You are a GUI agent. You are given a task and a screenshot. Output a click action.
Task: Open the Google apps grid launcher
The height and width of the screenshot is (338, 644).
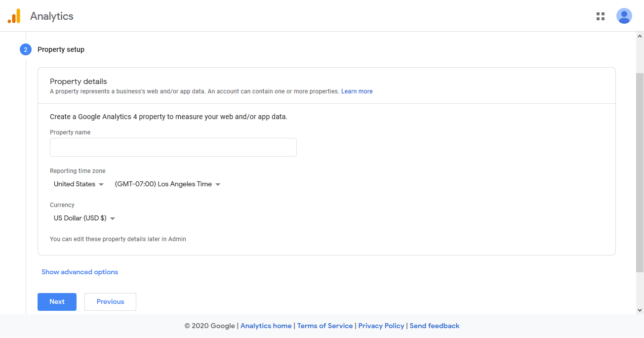click(x=600, y=16)
